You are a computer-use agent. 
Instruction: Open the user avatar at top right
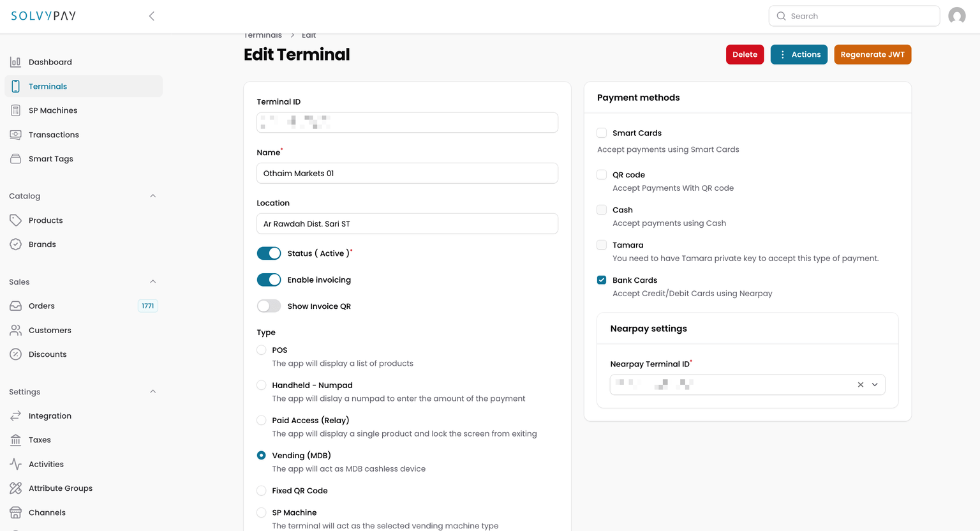[x=956, y=16]
